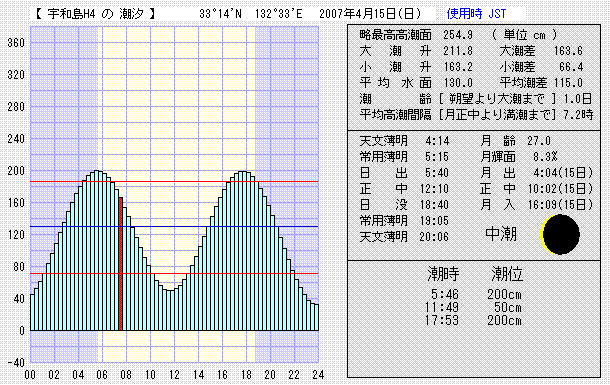The height and width of the screenshot is (385, 610).
Task: Click the y-axis label 200
Action: pos(16,171)
